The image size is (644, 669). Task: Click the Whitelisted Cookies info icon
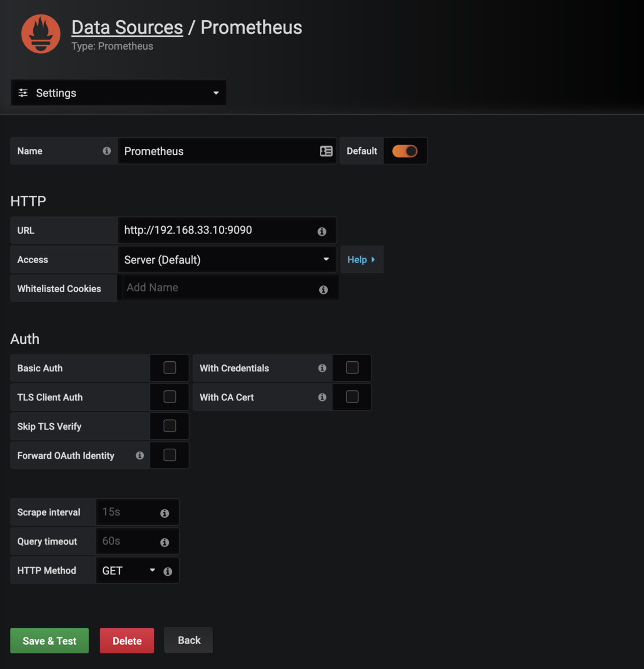coord(323,290)
